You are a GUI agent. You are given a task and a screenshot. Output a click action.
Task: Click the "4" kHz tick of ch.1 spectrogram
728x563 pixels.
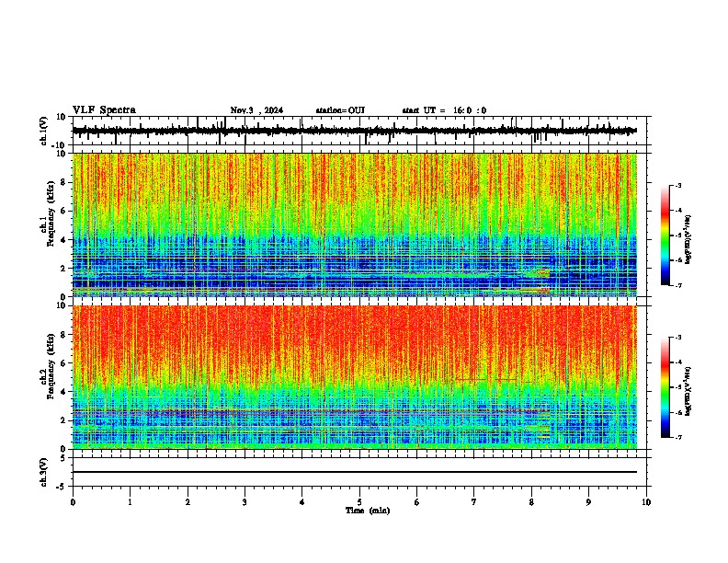point(63,240)
